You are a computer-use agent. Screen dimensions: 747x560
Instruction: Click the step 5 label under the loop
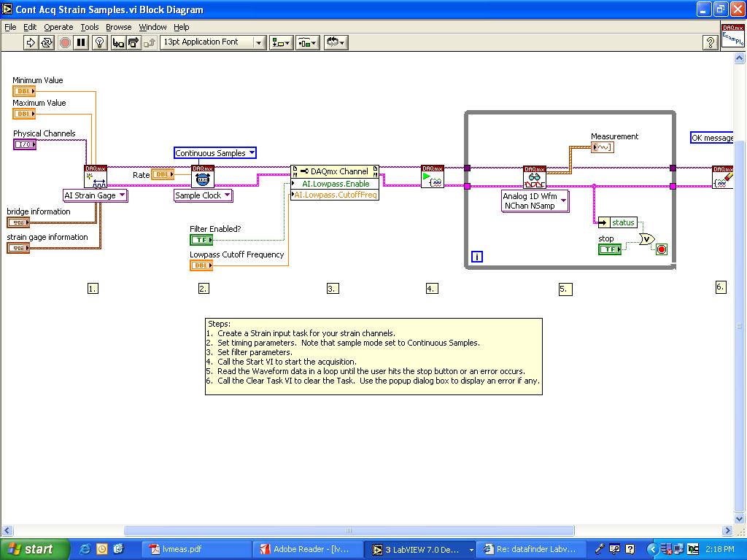tap(565, 289)
